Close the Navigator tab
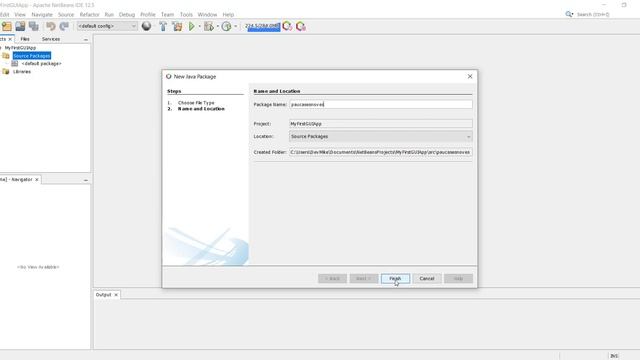This screenshot has width=640, height=360. pyautogui.click(x=37, y=180)
